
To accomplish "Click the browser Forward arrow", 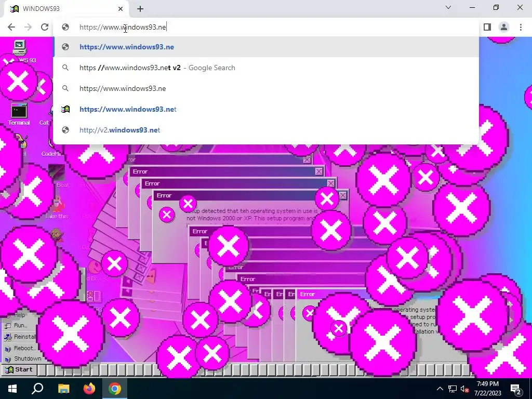I will [28, 27].
